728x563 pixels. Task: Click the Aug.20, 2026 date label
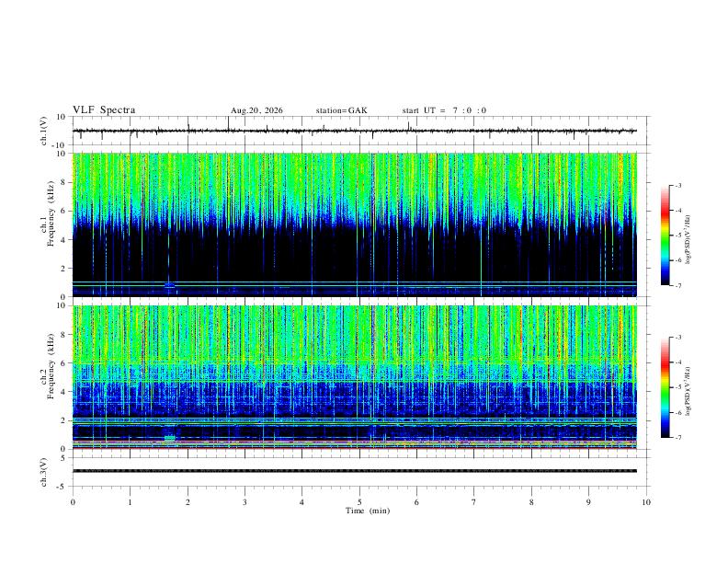(256, 110)
